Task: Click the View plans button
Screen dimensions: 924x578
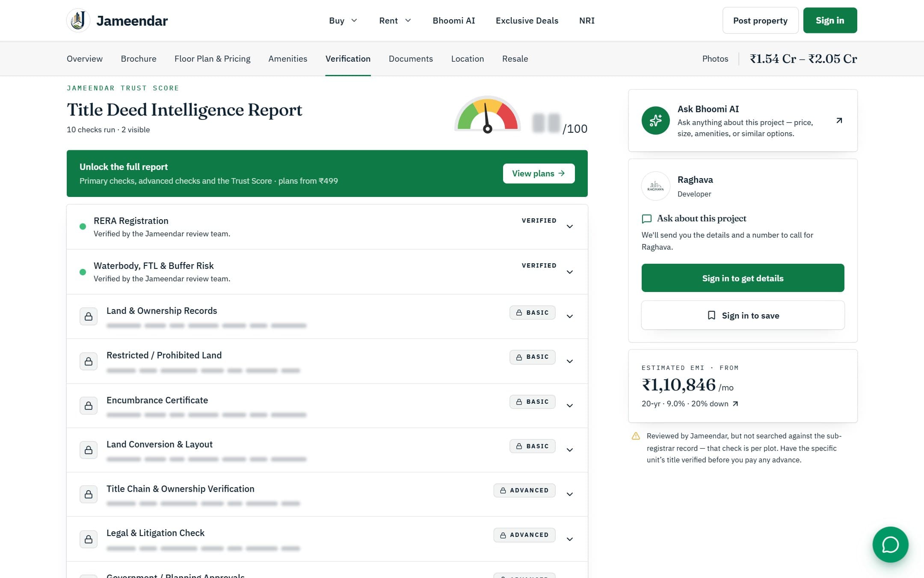Action: pyautogui.click(x=539, y=173)
